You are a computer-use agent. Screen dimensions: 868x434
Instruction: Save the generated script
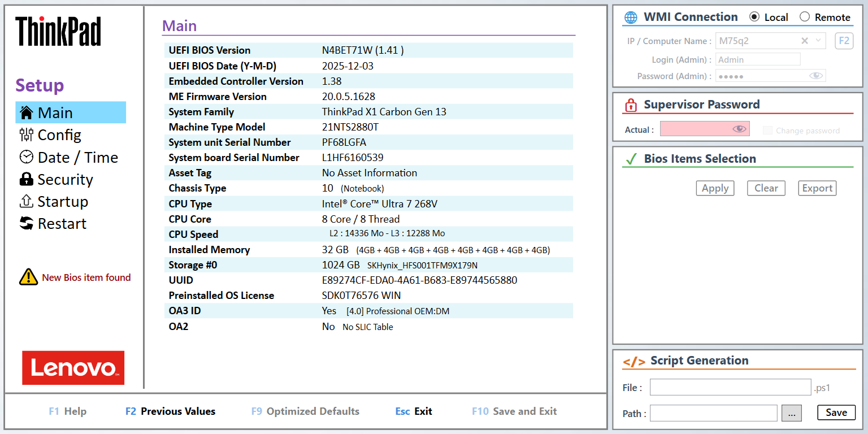tap(836, 413)
